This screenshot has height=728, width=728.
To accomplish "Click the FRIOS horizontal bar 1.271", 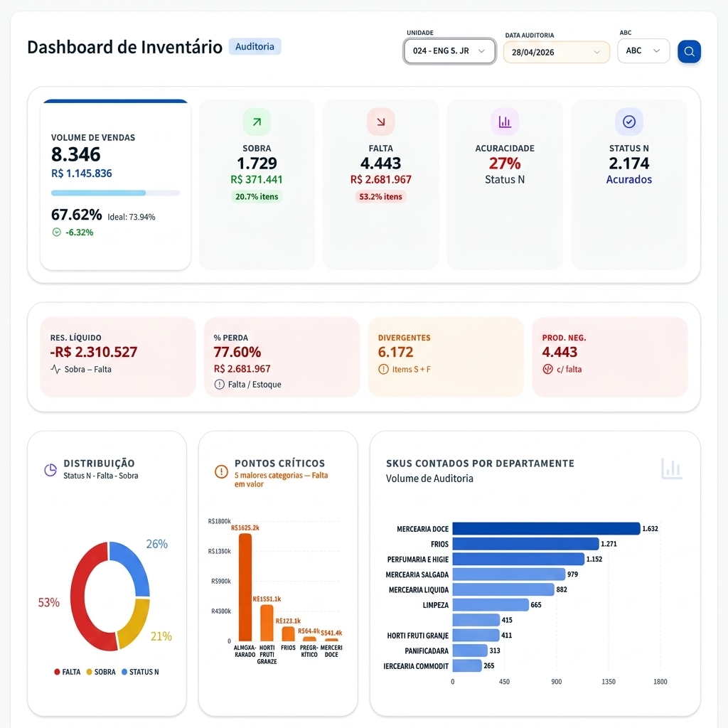I will 525,544.
